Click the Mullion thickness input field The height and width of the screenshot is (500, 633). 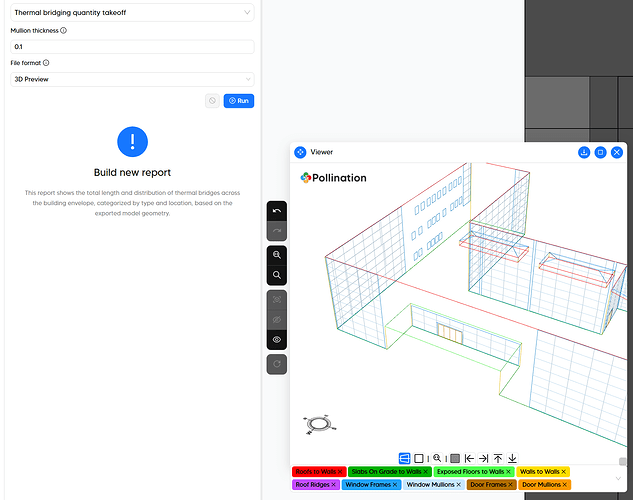[x=128, y=47]
